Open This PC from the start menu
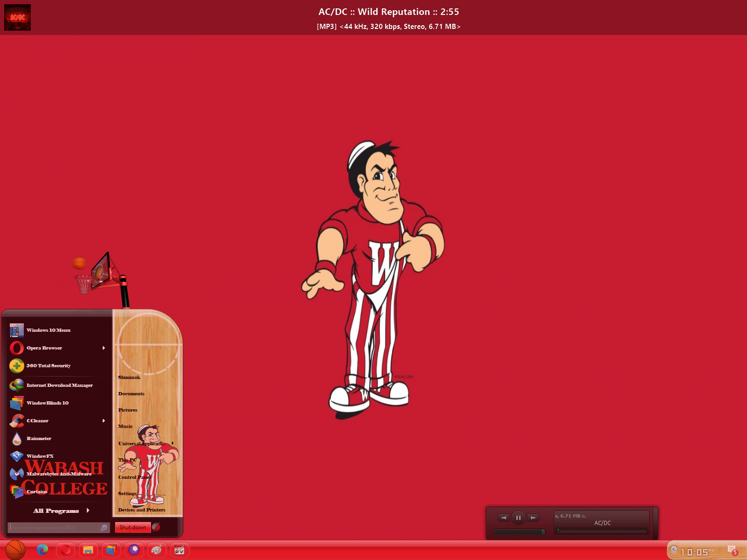Viewport: 747px width, 560px height. pyautogui.click(x=127, y=460)
